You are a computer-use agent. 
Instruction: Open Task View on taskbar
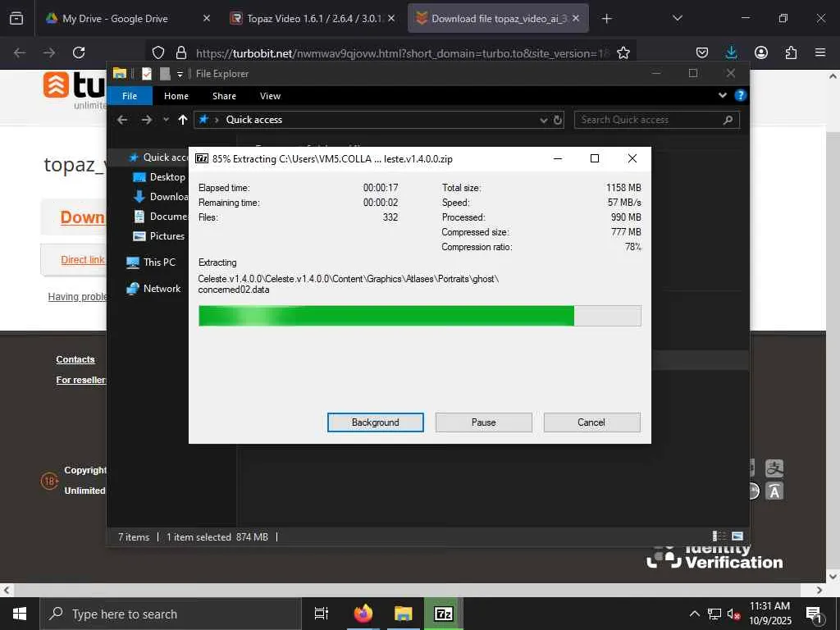pos(321,614)
